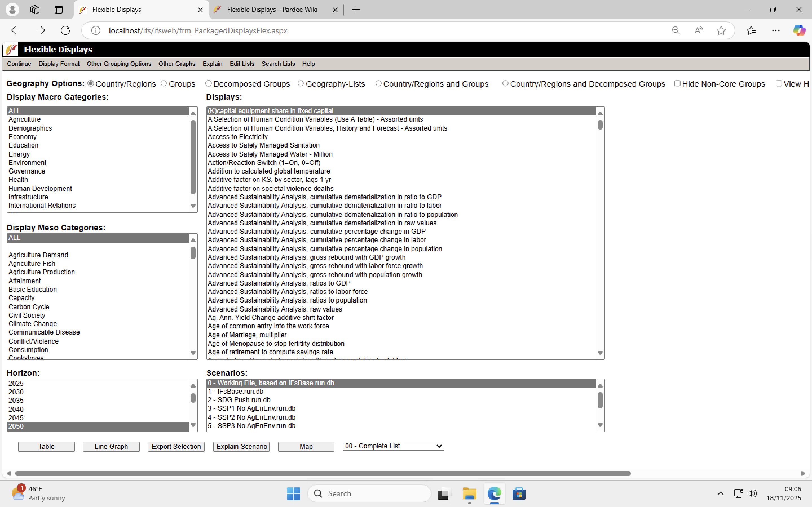
Task: Switch to Flexible Displays - Pardee Wiki tab
Action: [x=272, y=10]
